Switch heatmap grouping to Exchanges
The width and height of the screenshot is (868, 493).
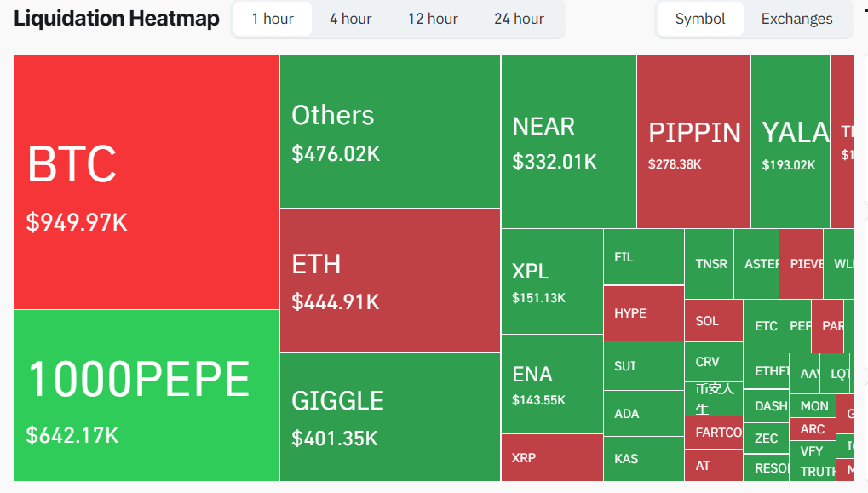point(796,19)
